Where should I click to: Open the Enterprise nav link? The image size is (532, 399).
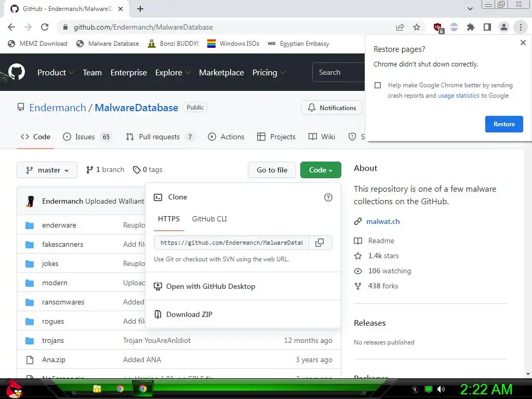tap(129, 73)
